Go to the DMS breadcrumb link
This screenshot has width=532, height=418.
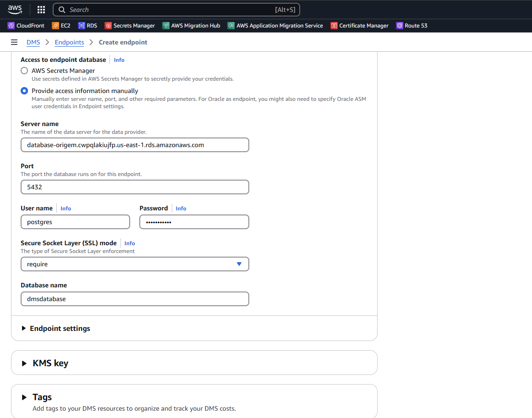pos(33,42)
